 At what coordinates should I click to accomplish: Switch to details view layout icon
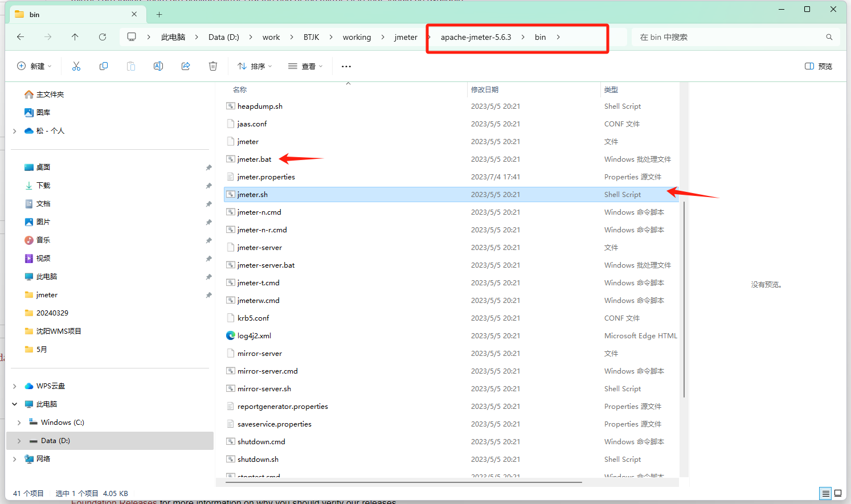pos(825,493)
